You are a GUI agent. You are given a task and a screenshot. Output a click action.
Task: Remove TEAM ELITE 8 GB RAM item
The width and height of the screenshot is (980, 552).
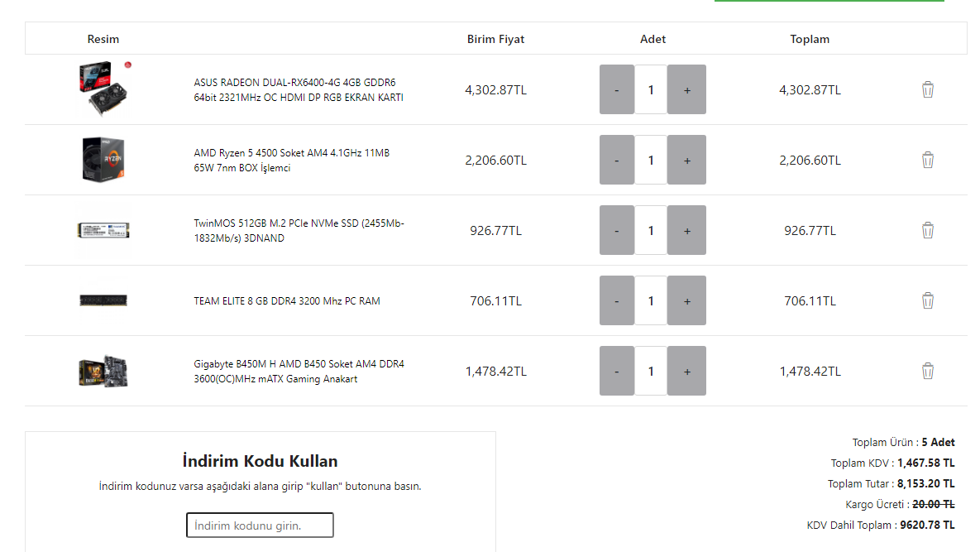click(927, 300)
